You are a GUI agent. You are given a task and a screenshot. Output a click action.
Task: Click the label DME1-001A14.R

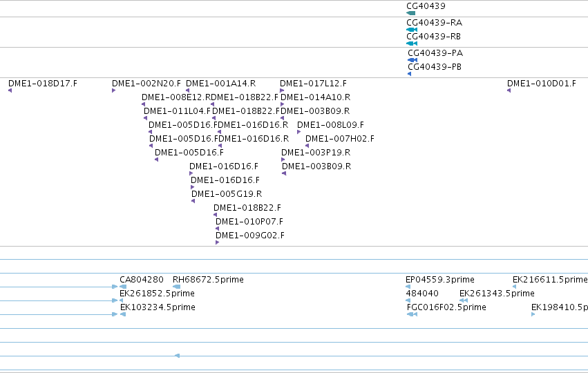point(221,83)
